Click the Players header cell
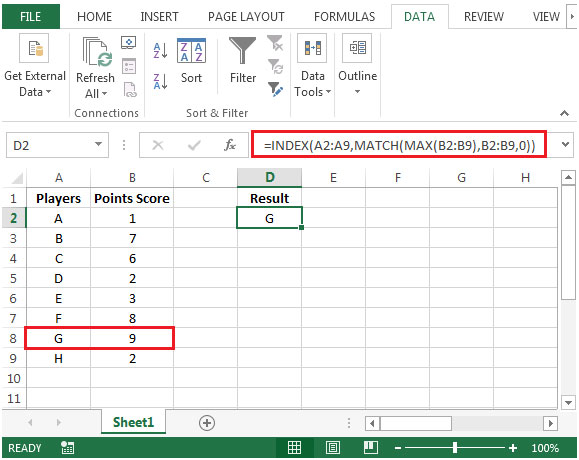Screen dimensions: 579x460 [x=58, y=198]
